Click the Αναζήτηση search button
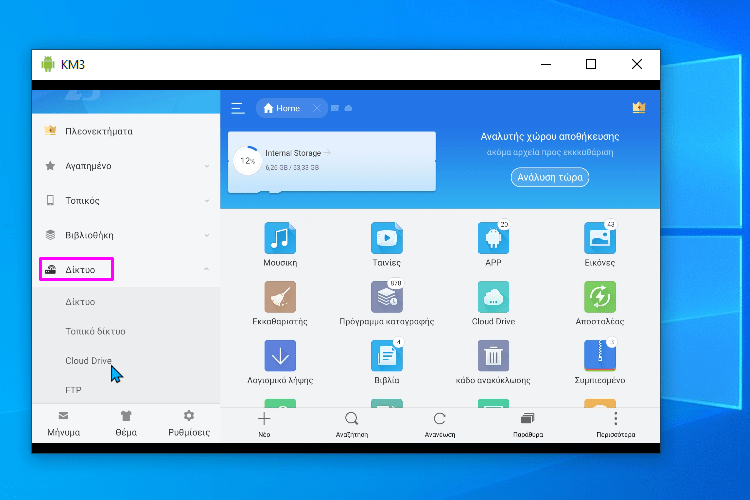The image size is (750, 500). [x=352, y=424]
